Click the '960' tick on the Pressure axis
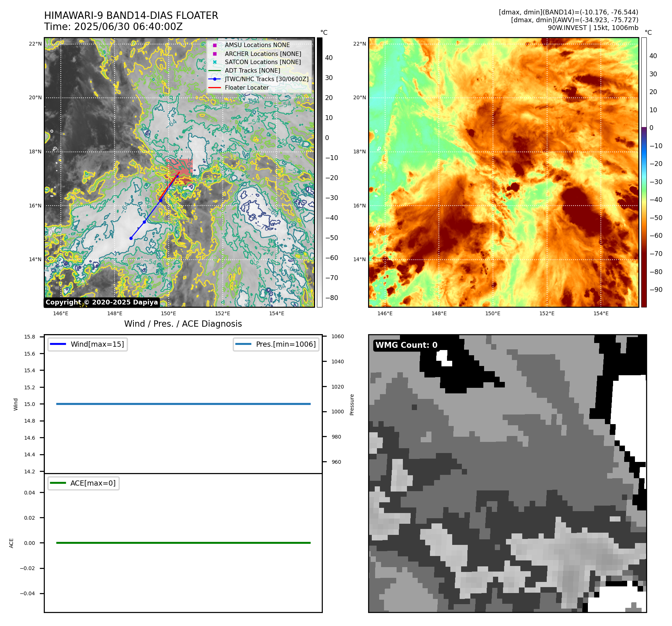Viewport: 672px width, 626px height. [x=336, y=462]
